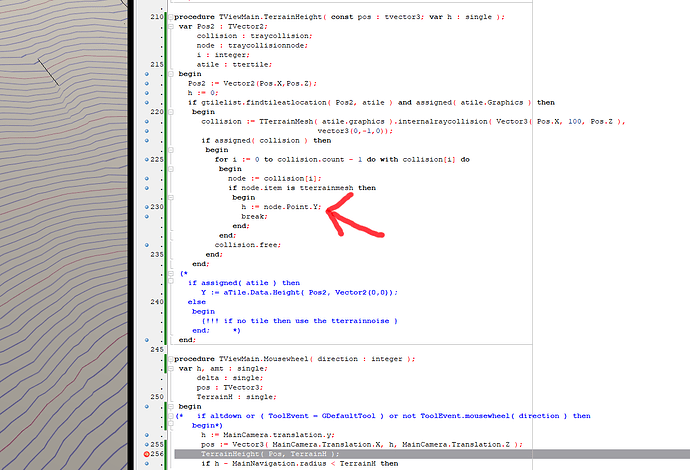Click 'tterrainnoise' in the comment
This screenshot has width=690, height=470.
tap(360, 321)
